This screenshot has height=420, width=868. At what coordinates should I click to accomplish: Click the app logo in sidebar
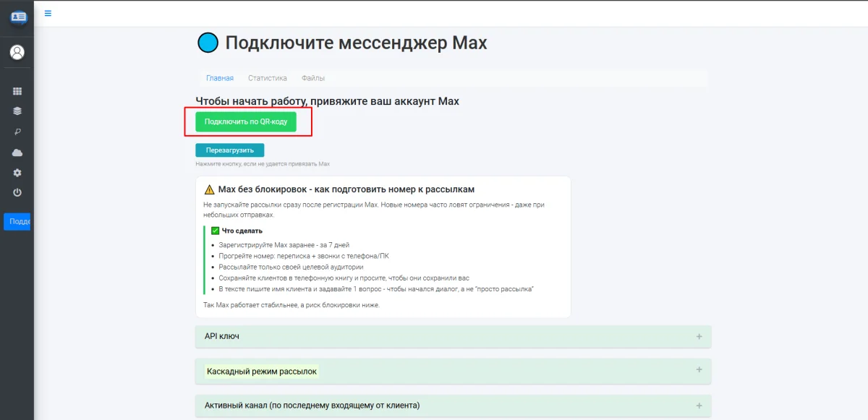tap(17, 18)
